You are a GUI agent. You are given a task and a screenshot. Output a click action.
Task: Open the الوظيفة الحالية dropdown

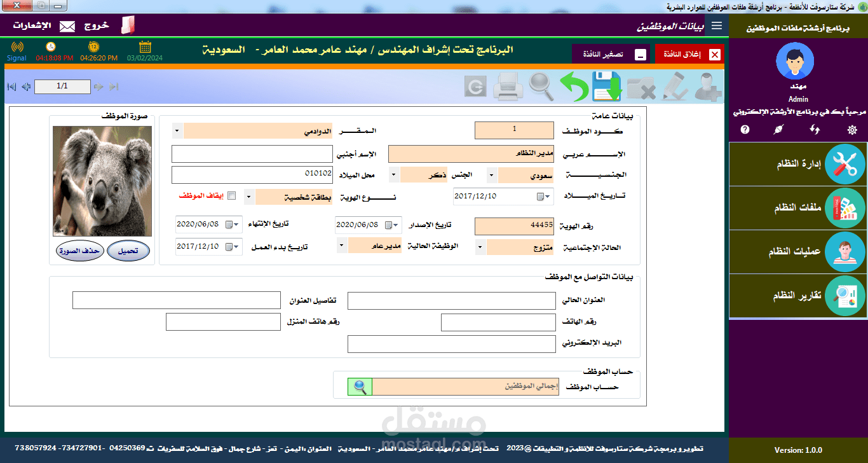342,245
